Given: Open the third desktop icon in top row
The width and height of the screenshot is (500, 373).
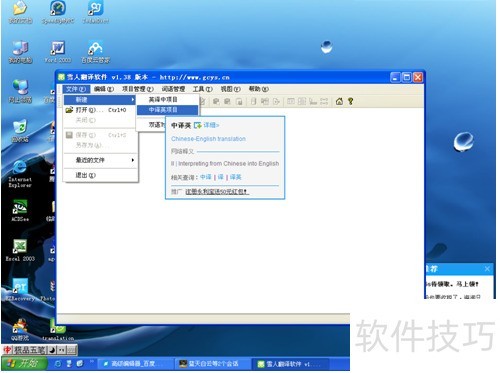Looking at the screenshot, I should point(95,13).
